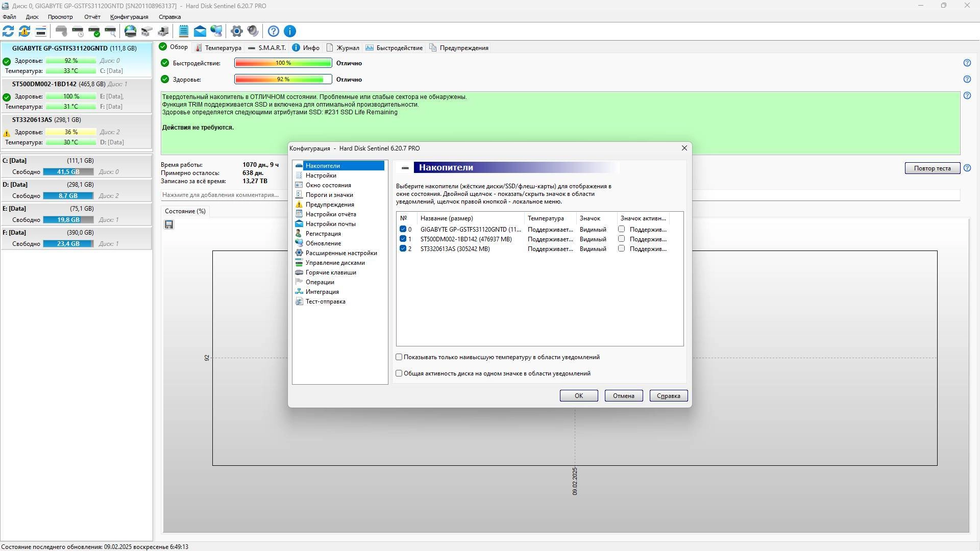Click the question mark help toolbar icon
This screenshot has width=980, height=551.
[274, 31]
